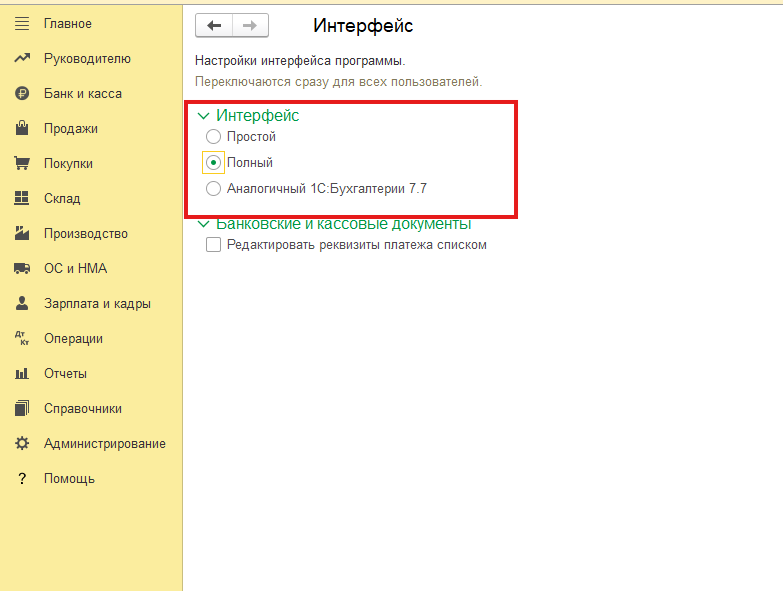Click the shopping cart icon for Покупки
This screenshot has width=783, height=591.
pyautogui.click(x=21, y=163)
